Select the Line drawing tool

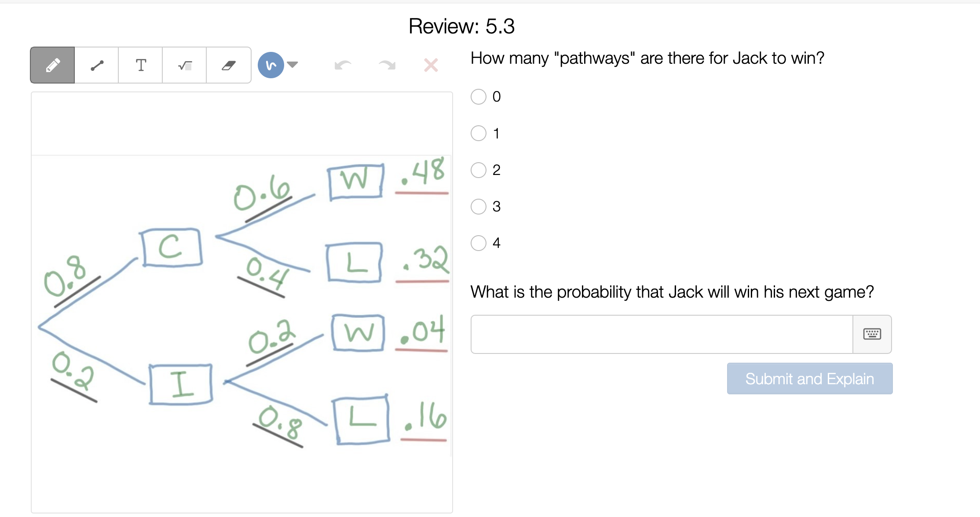(96, 65)
